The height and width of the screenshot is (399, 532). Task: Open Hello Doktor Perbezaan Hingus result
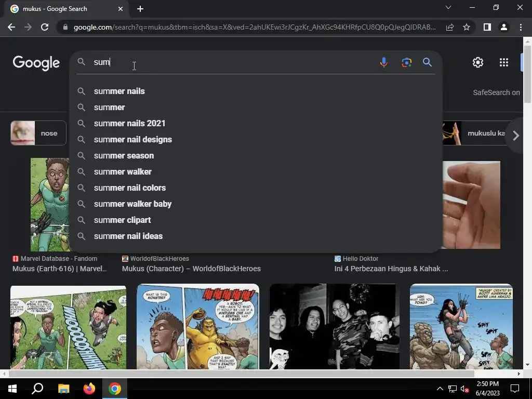pos(391,269)
